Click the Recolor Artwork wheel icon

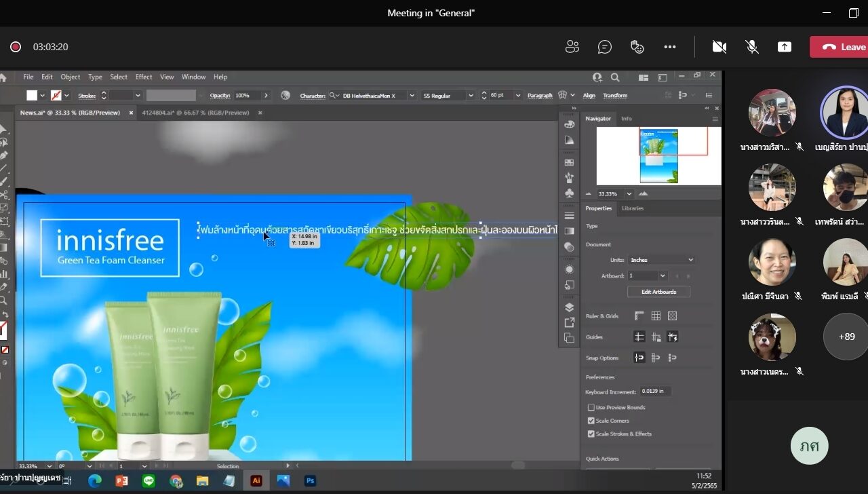pyautogui.click(x=285, y=96)
